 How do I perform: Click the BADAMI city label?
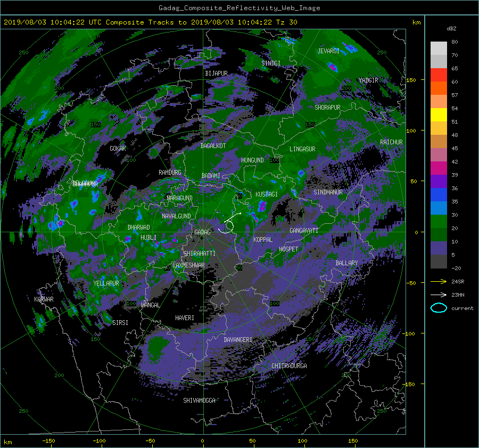211,176
